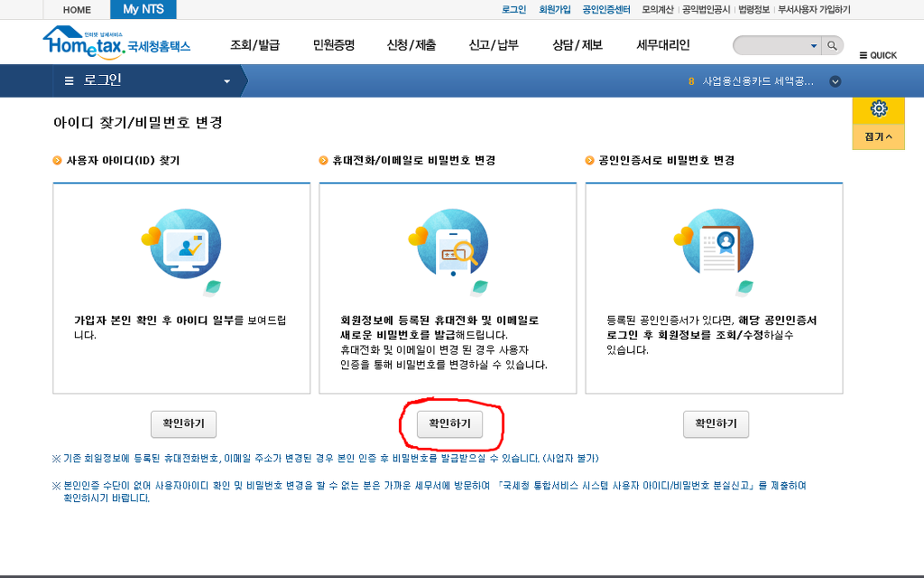Image resolution: width=924 pixels, height=578 pixels.
Task: Click the phone/email password illustration
Action: 448,249
